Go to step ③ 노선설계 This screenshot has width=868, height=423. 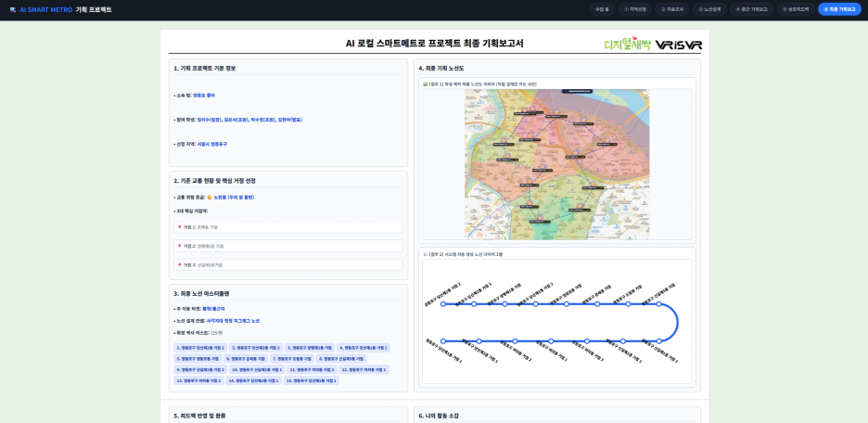pyautogui.click(x=709, y=9)
